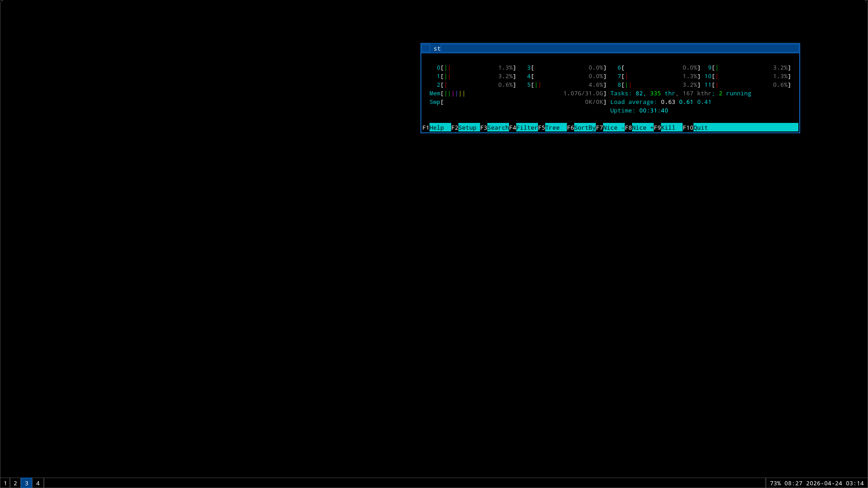
Task: Switch to workspace 2
Action: coord(15,483)
